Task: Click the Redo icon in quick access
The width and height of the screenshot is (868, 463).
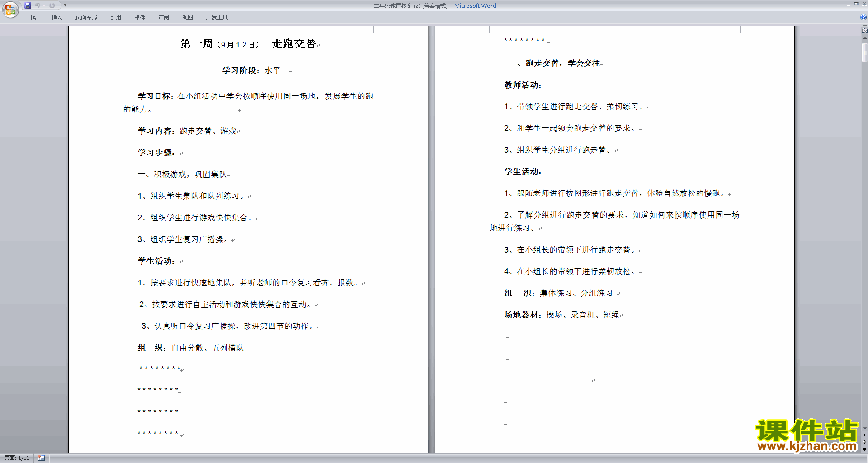Action: [x=52, y=5]
